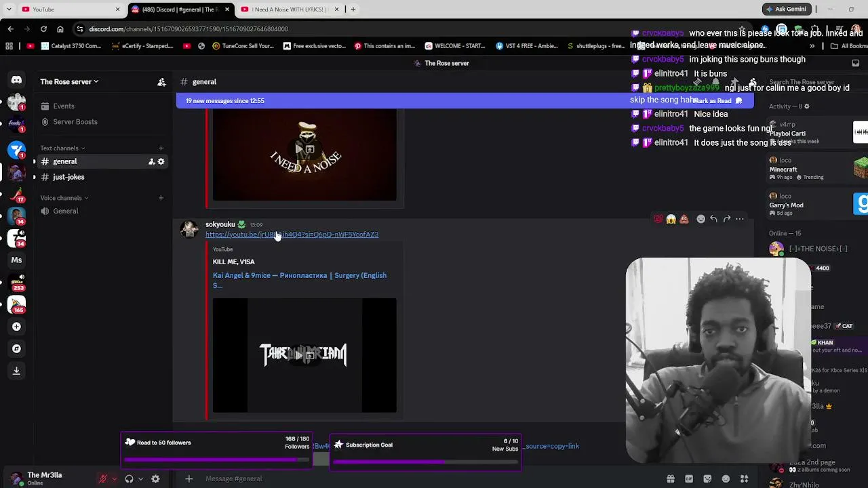
Task: React with 100 emoji on sokyouku message
Action: pyautogui.click(x=658, y=219)
